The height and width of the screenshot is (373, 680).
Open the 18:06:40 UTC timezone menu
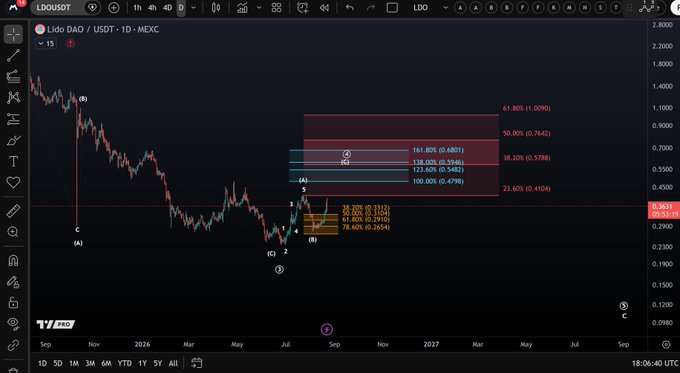pyautogui.click(x=655, y=363)
